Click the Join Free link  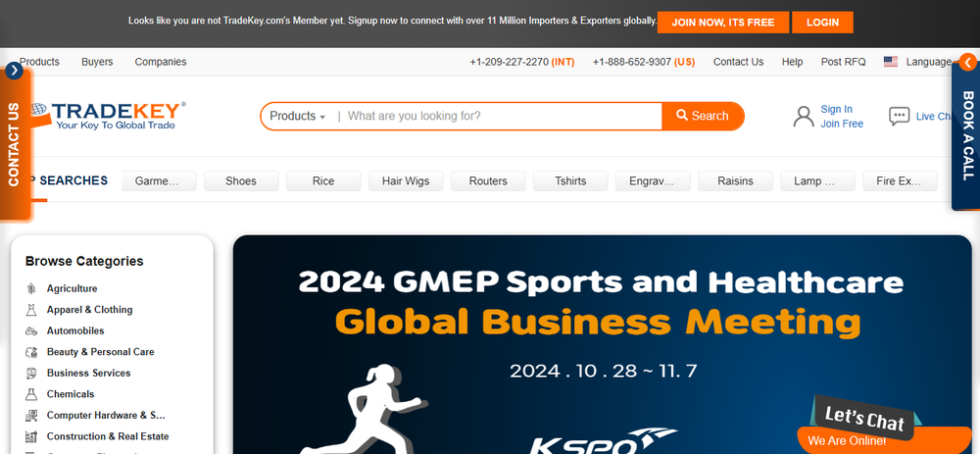842,124
